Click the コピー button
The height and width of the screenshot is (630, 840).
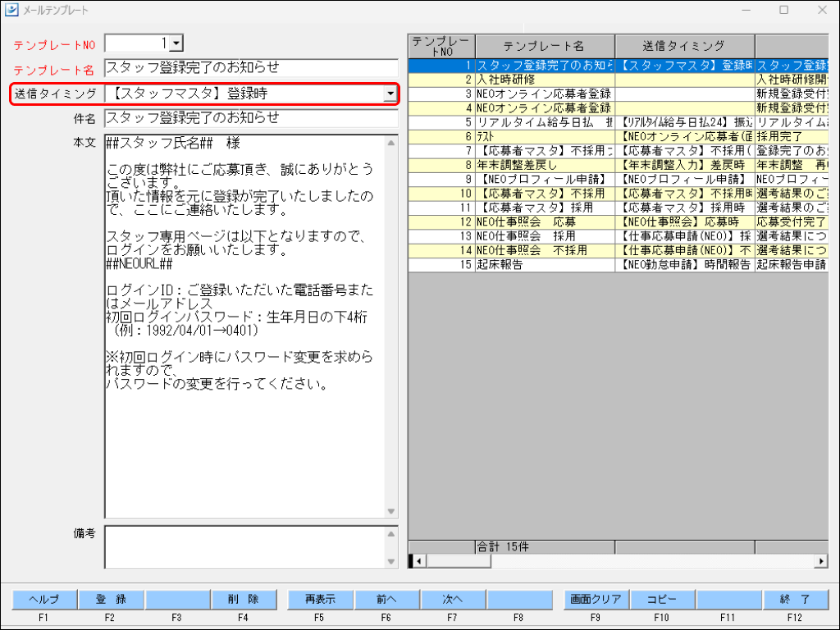click(663, 600)
